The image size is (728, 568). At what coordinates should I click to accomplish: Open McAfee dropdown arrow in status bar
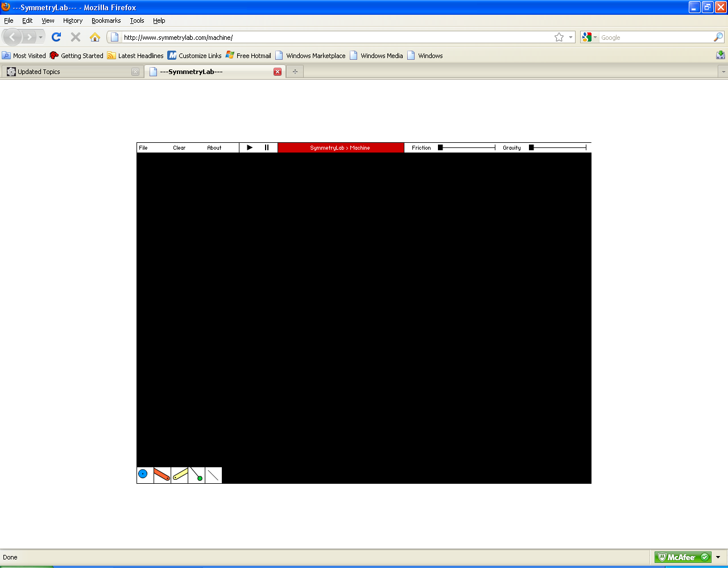coord(718,557)
